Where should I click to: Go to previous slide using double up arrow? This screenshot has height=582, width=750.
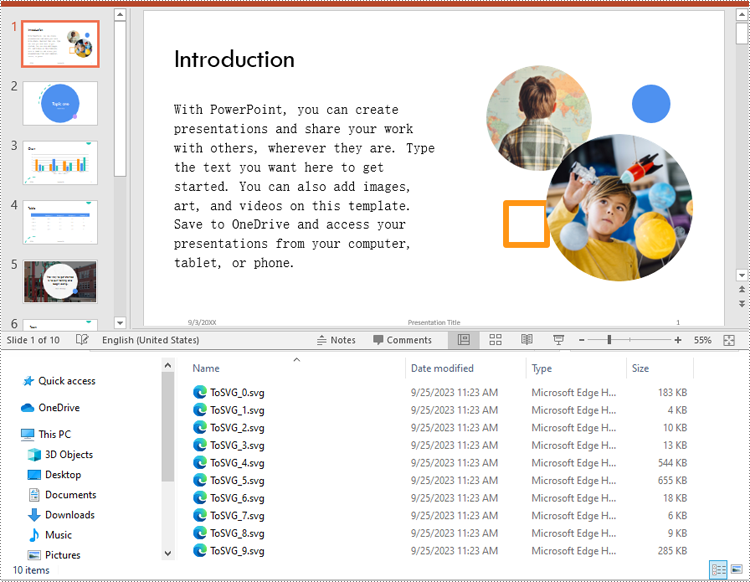point(742,289)
